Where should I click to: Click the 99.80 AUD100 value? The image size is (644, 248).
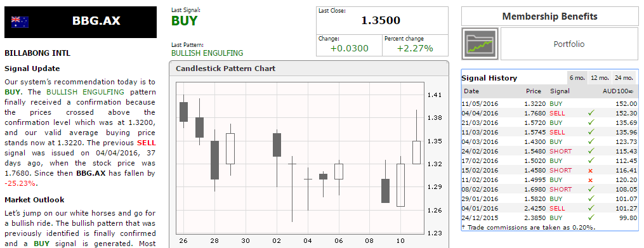coord(628,218)
